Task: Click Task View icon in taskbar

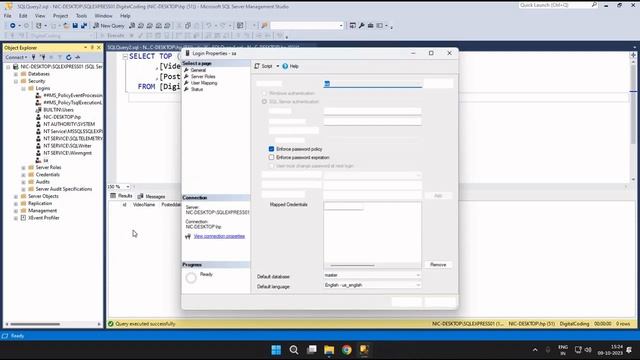Action: [312, 350]
